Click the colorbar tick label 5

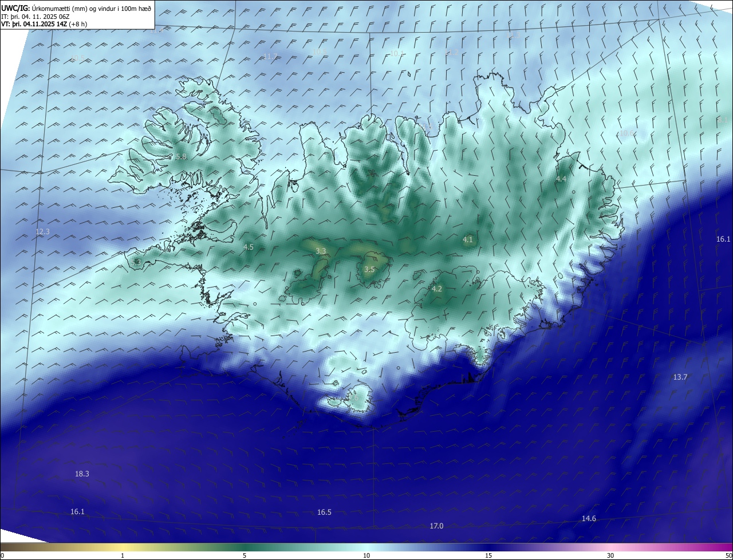[x=245, y=555]
